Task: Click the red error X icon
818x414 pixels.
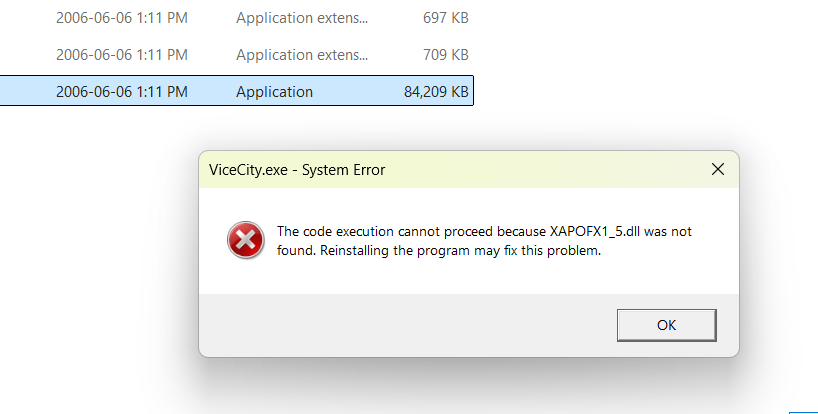Action: tap(245, 240)
